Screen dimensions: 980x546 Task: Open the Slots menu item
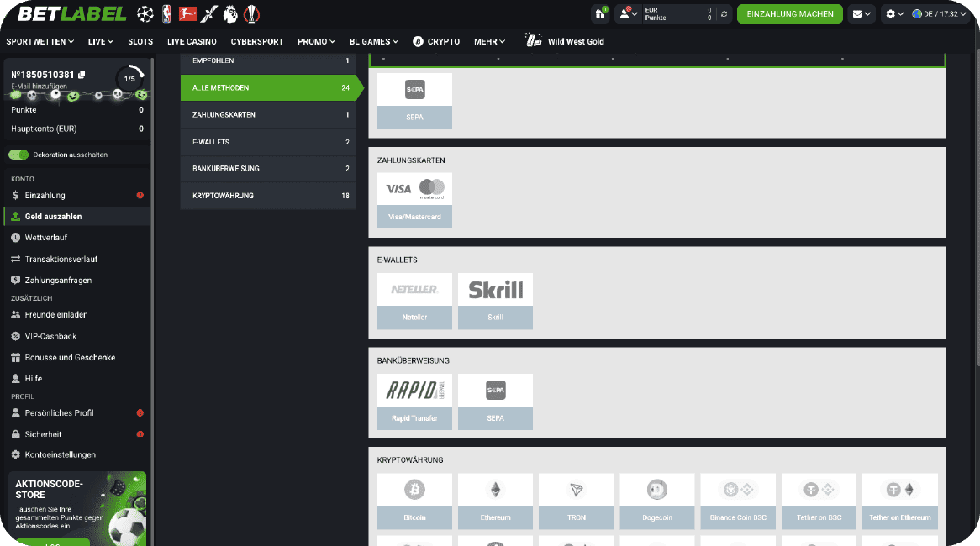140,42
